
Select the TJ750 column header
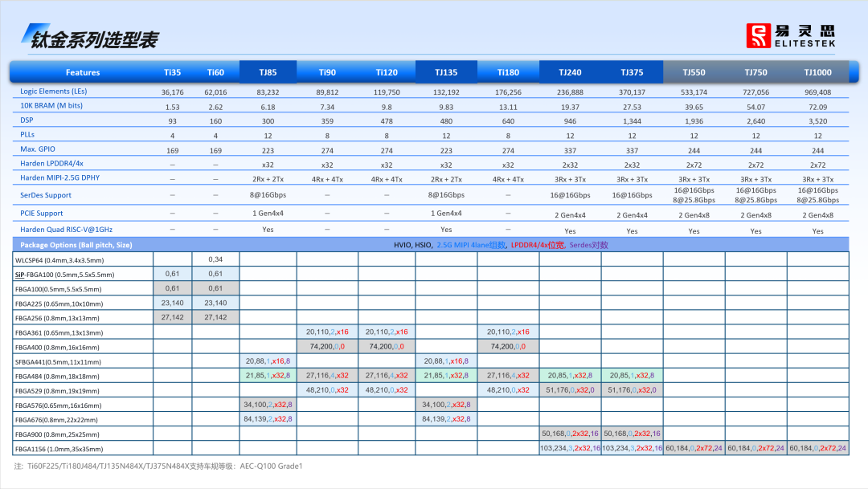tap(756, 72)
